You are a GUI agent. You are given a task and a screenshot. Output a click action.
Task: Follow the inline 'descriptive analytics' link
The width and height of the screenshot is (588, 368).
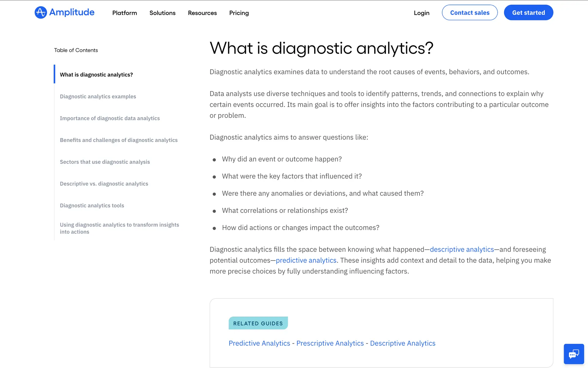click(x=462, y=249)
